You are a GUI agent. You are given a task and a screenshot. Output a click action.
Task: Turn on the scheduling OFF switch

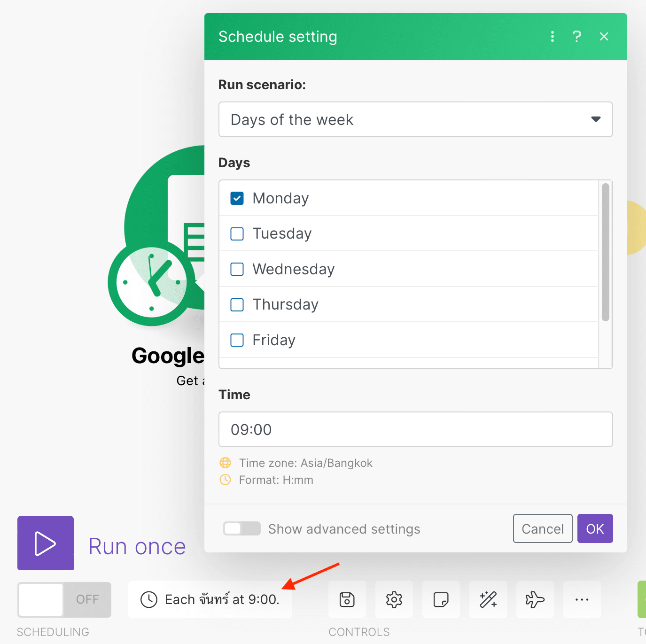[x=64, y=599]
